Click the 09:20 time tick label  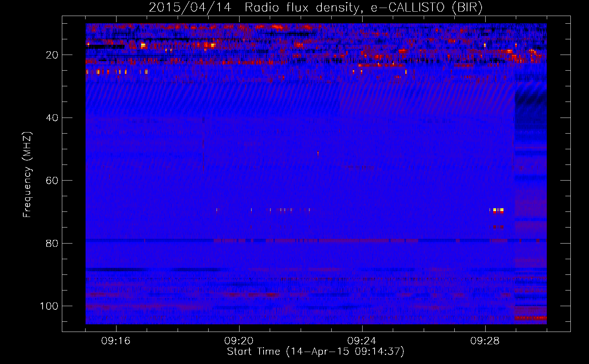point(239,341)
